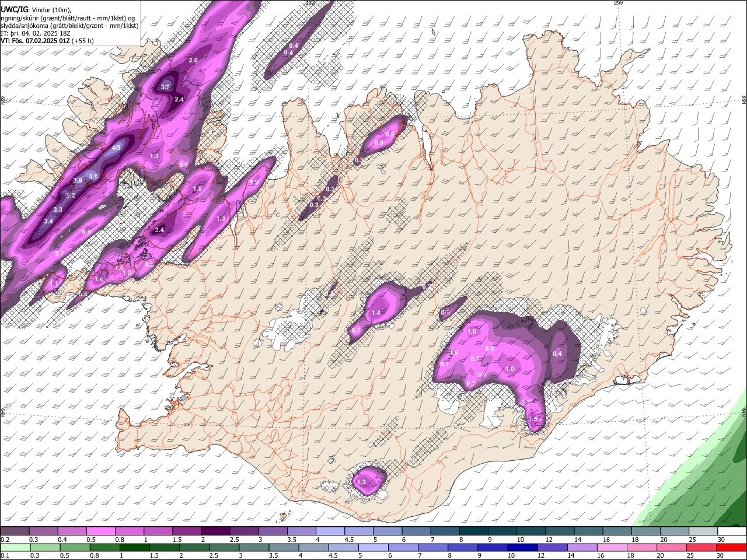747x560 pixels.
Task: Click the 3.3 precipitation value on the map
Action: click(58, 209)
